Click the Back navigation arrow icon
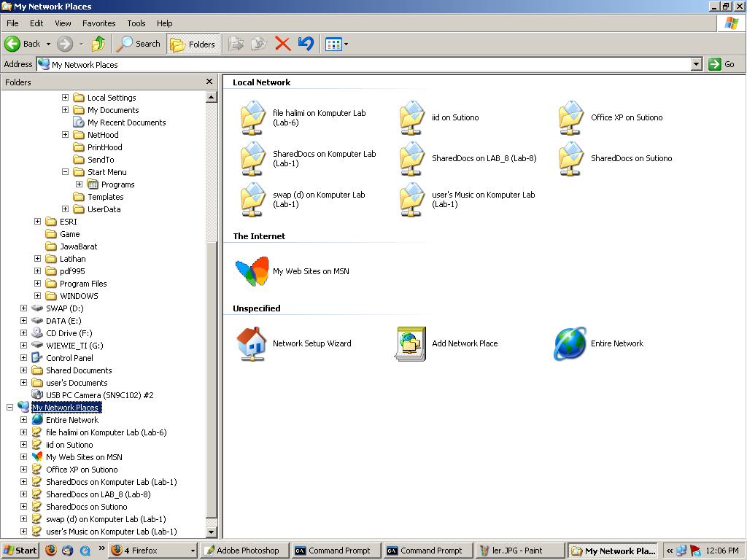Viewport: 747px width, 560px height. [x=12, y=44]
